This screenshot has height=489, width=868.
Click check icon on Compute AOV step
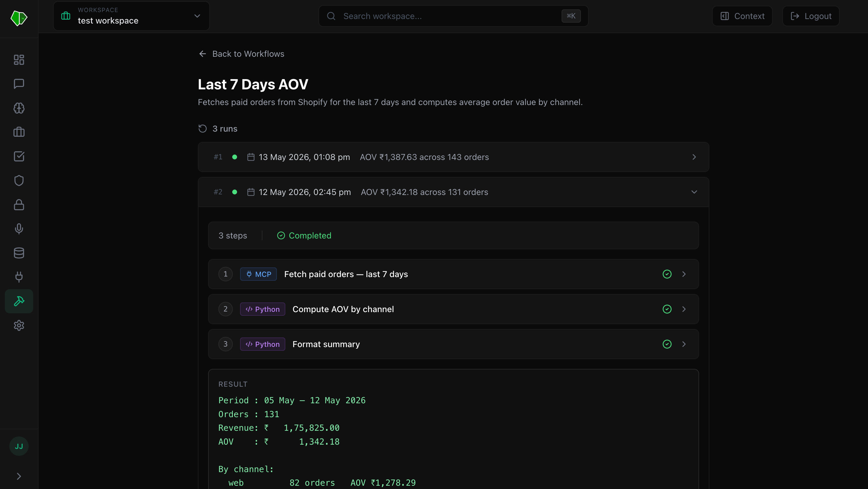pos(667,309)
